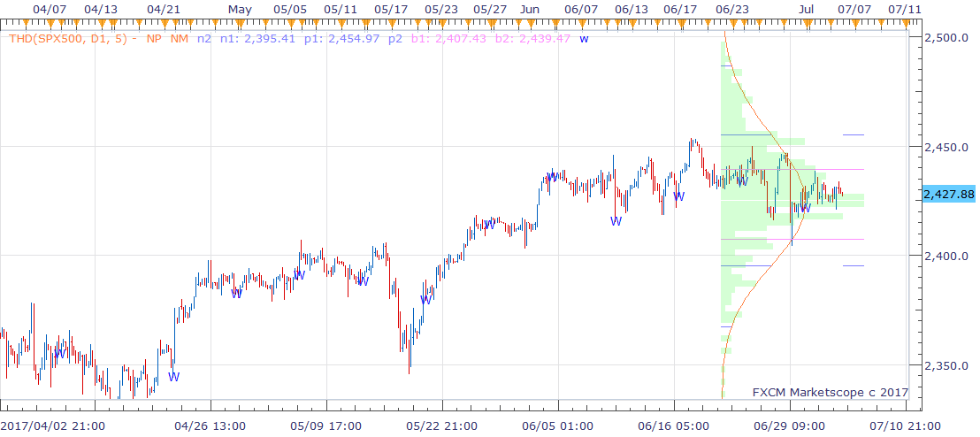Click the 05/22 21:00 timestamp at bottom
The height and width of the screenshot is (437, 980).
pos(441,425)
